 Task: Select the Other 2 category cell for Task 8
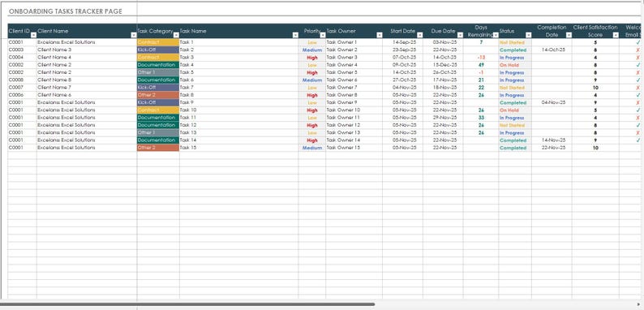[158, 95]
